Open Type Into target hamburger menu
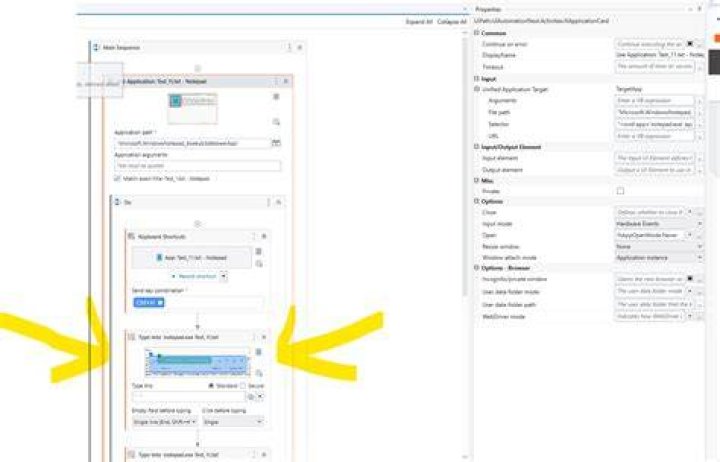The width and height of the screenshot is (720, 462). [259, 352]
